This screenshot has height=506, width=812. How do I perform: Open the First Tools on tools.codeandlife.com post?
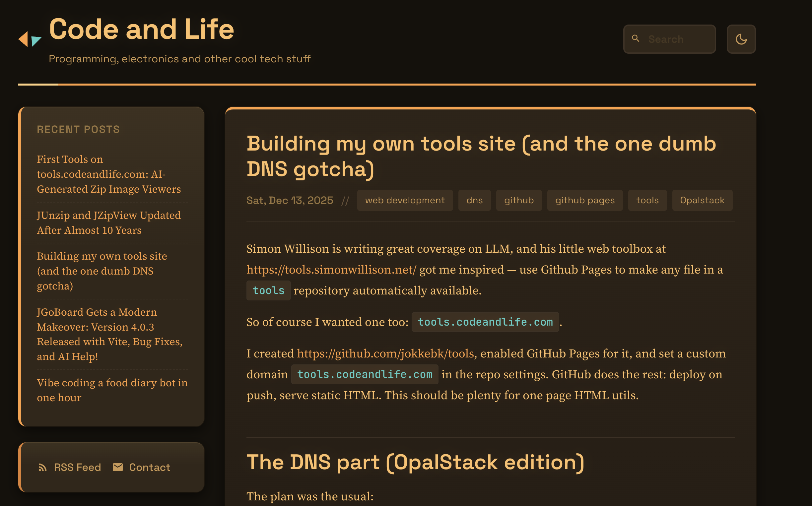(x=108, y=174)
